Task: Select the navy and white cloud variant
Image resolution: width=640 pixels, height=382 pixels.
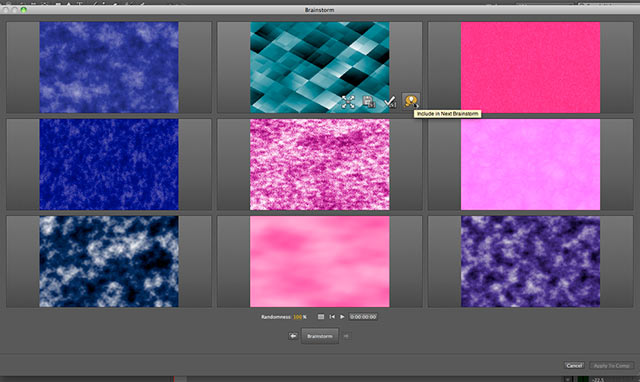Action: [109, 262]
